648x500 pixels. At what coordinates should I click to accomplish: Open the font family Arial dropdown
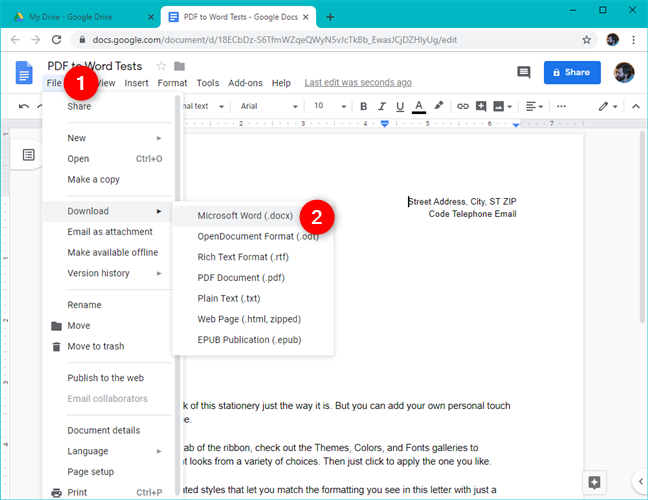(269, 106)
